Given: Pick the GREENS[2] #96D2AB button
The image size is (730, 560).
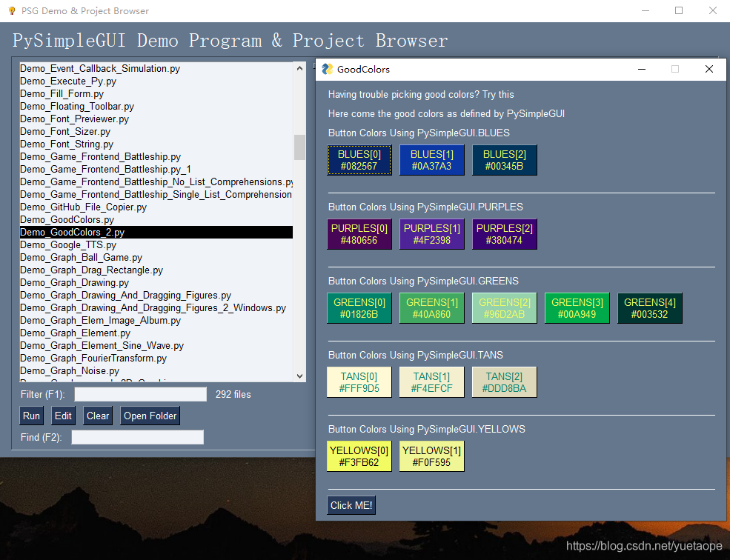Looking at the screenshot, I should [x=504, y=308].
